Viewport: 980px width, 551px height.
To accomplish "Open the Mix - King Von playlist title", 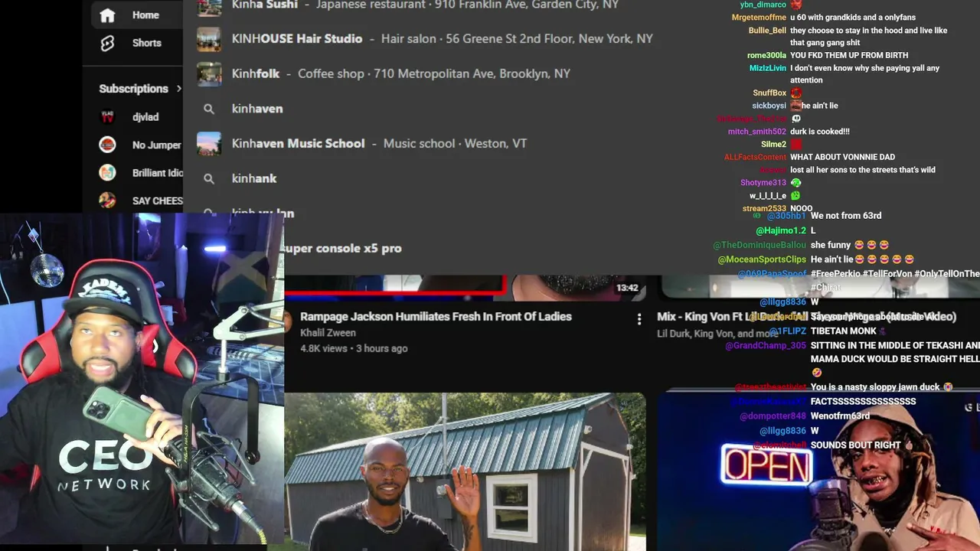I will (806, 317).
